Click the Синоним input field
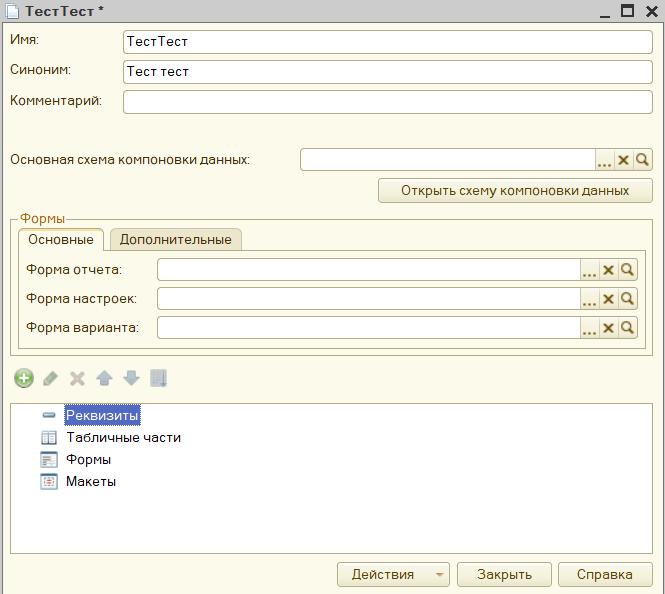The image size is (665, 594). [388, 72]
